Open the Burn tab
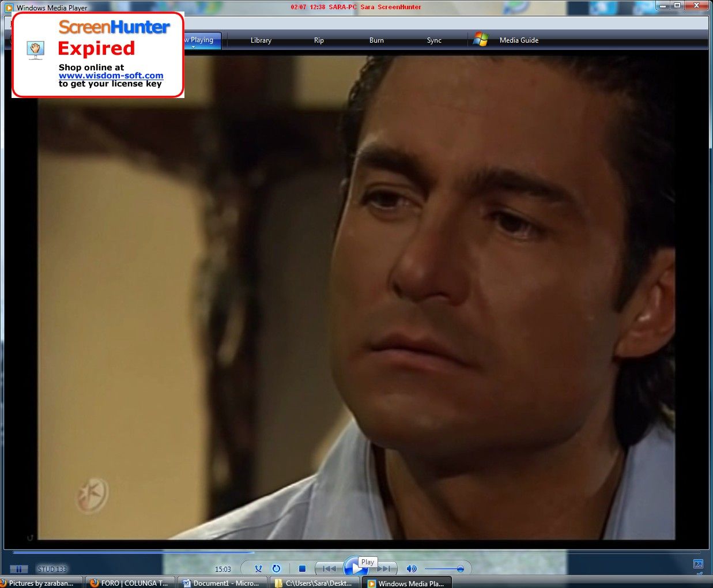The width and height of the screenshot is (713, 588). (376, 40)
